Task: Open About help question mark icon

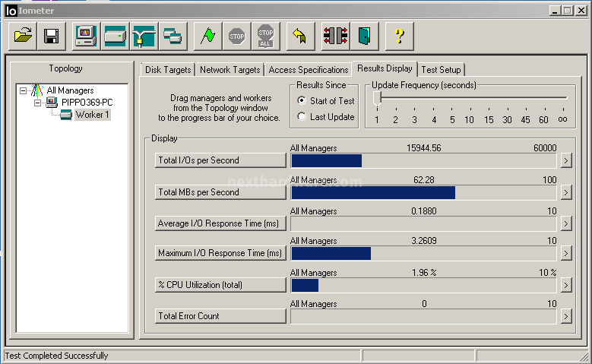Action: (x=400, y=36)
